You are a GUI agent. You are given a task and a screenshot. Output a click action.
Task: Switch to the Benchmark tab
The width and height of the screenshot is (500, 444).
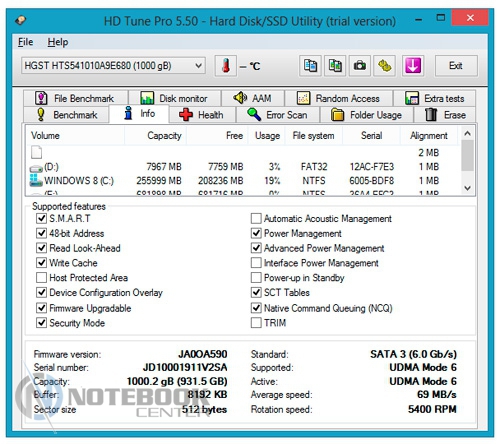point(67,115)
